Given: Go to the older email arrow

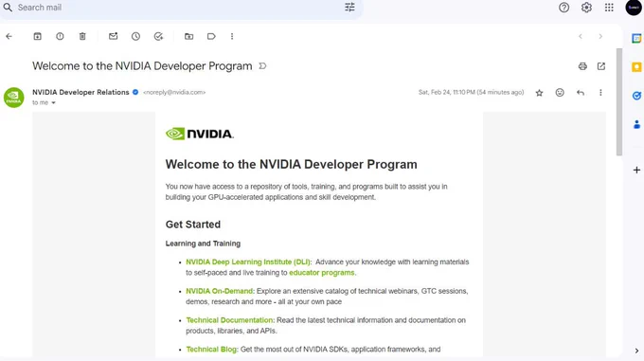Looking at the screenshot, I should [600, 37].
